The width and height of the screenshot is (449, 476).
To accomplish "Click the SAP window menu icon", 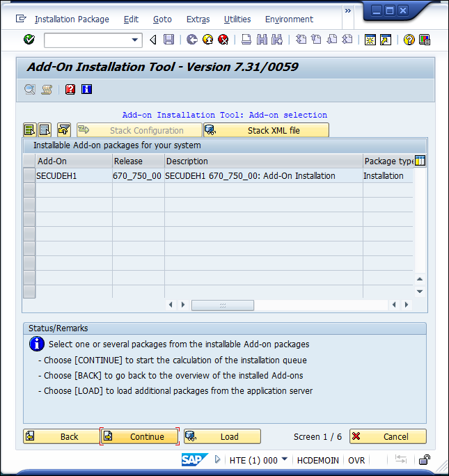I will click(x=21, y=19).
